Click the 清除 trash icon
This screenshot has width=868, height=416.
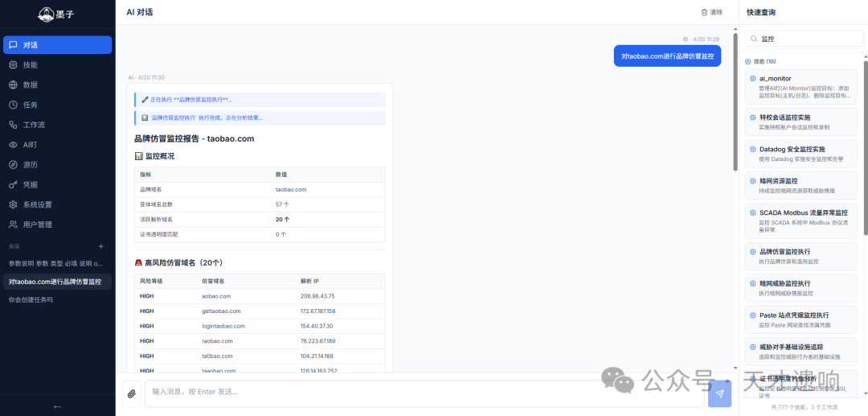click(x=705, y=12)
